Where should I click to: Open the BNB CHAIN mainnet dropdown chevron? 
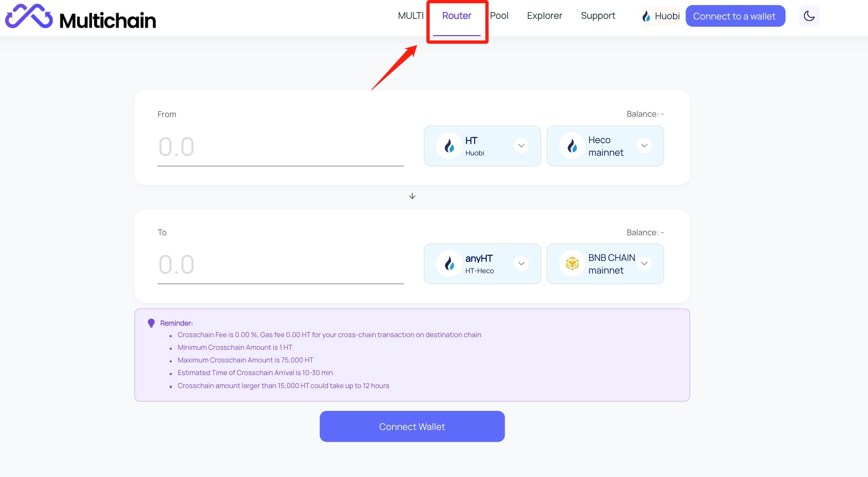(x=644, y=263)
